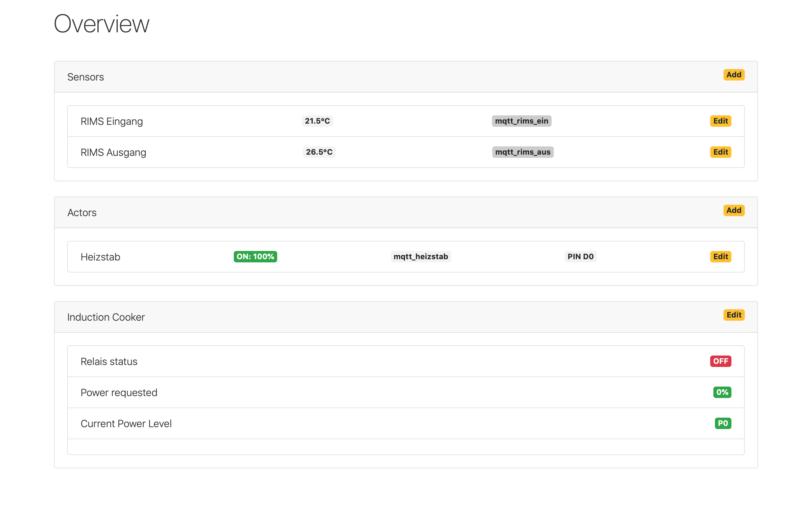812x507 pixels.
Task: Click the mqtt_rims_aus topic badge
Action: pos(522,152)
